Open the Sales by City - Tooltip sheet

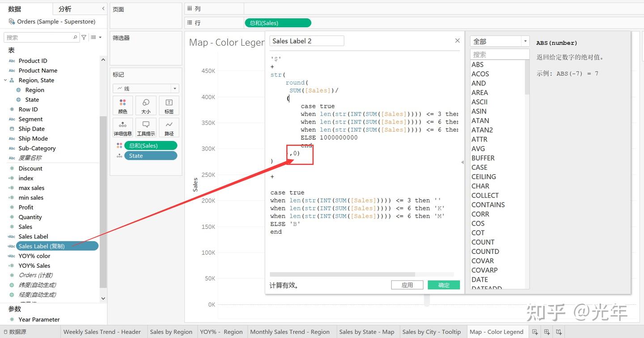(432, 332)
